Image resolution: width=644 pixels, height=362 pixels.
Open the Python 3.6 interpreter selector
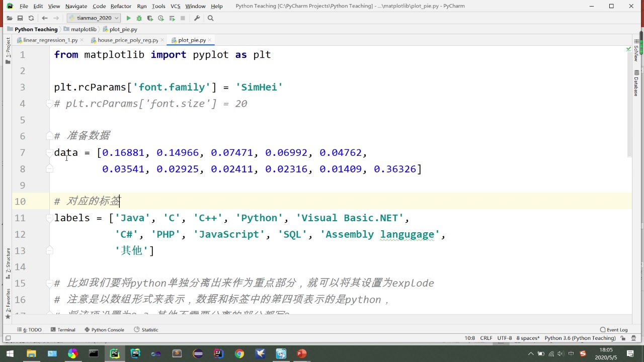[x=580, y=338]
